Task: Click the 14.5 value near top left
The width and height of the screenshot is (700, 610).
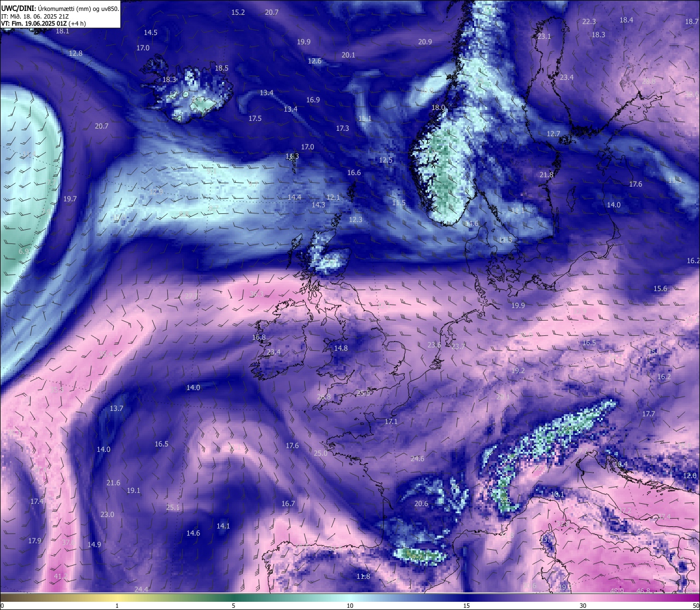Action: tap(150, 32)
